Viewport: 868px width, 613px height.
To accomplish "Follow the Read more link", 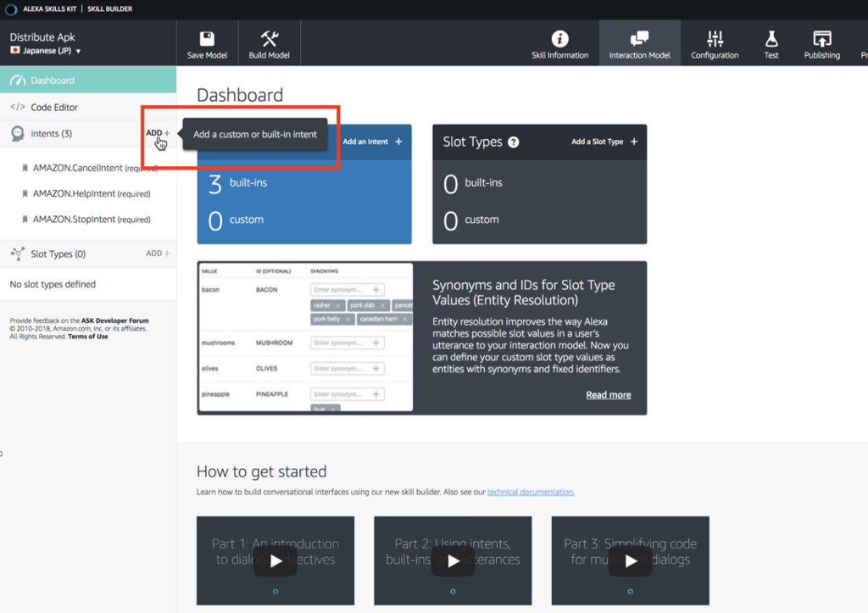I will [x=609, y=395].
